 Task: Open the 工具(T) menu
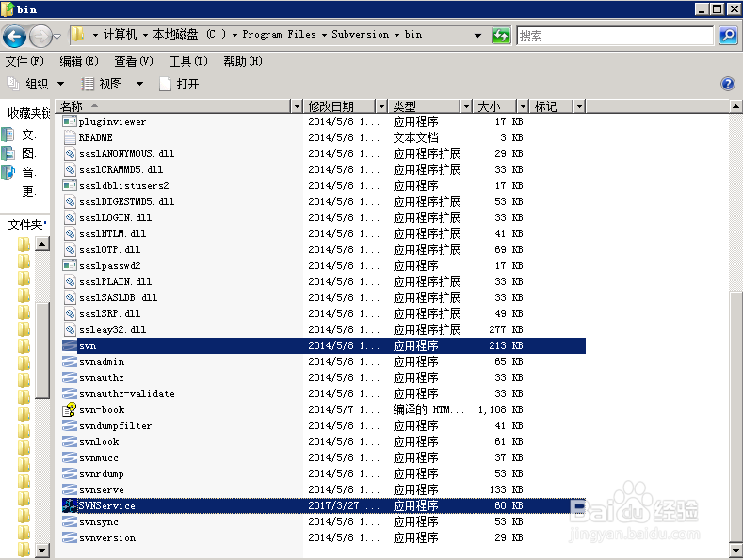point(188,61)
